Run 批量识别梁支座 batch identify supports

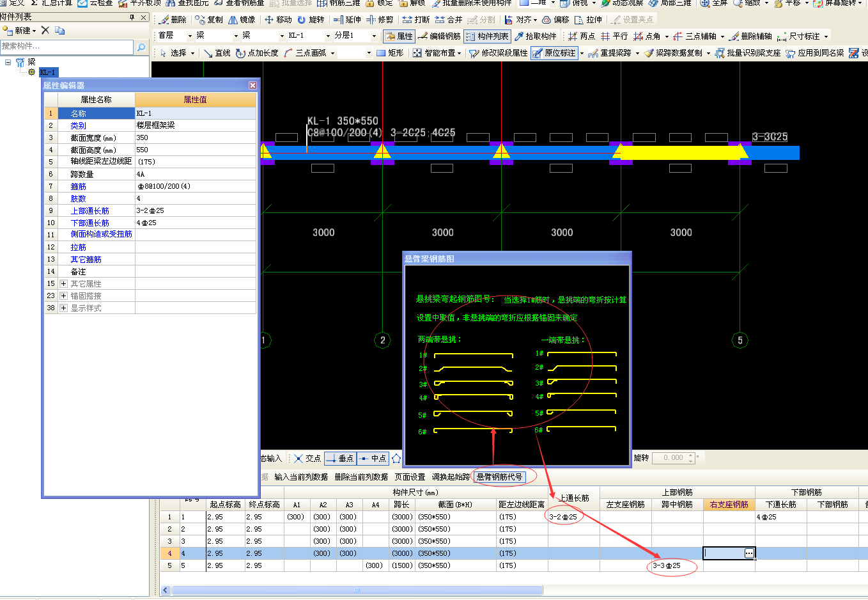coord(748,53)
